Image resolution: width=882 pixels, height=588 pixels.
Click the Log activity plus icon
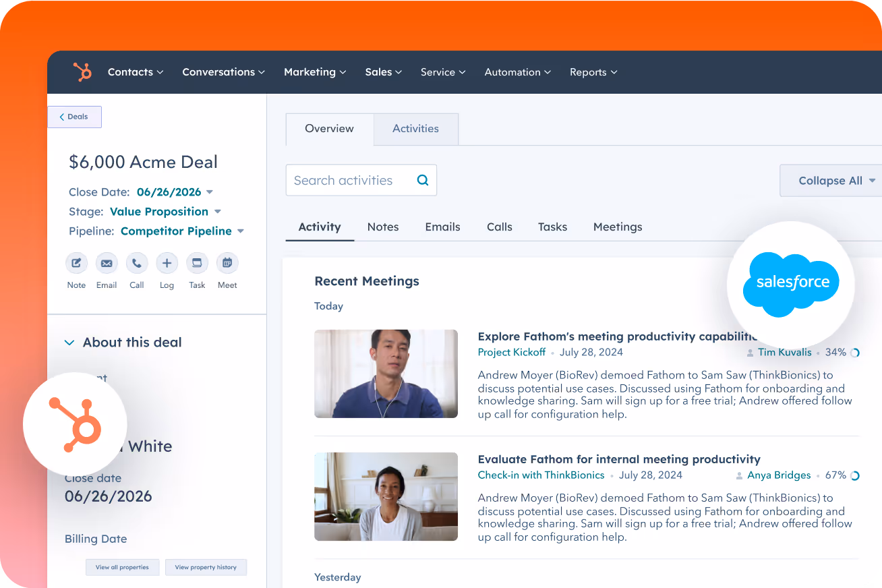click(x=167, y=263)
